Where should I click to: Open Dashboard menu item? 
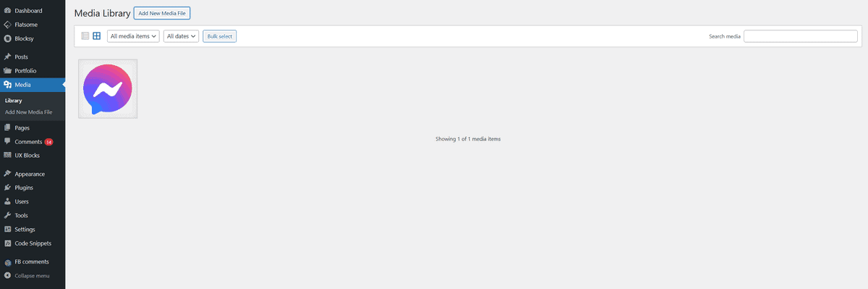point(28,11)
